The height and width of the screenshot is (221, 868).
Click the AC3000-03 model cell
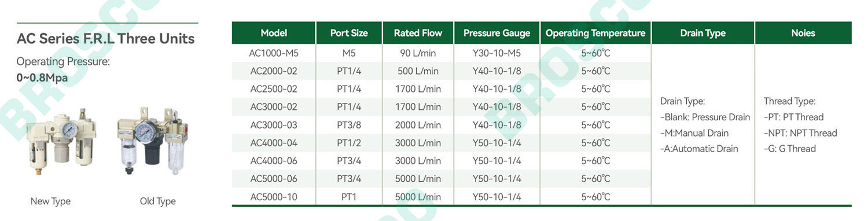274,125
